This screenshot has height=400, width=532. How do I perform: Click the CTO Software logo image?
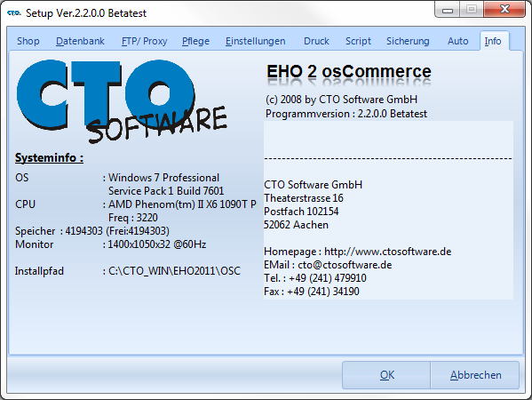(x=122, y=101)
